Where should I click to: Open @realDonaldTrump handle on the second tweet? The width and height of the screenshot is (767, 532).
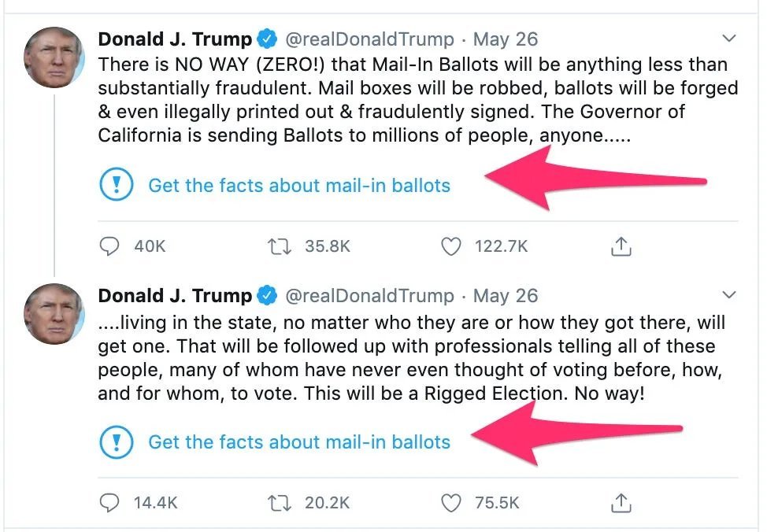click(x=369, y=296)
